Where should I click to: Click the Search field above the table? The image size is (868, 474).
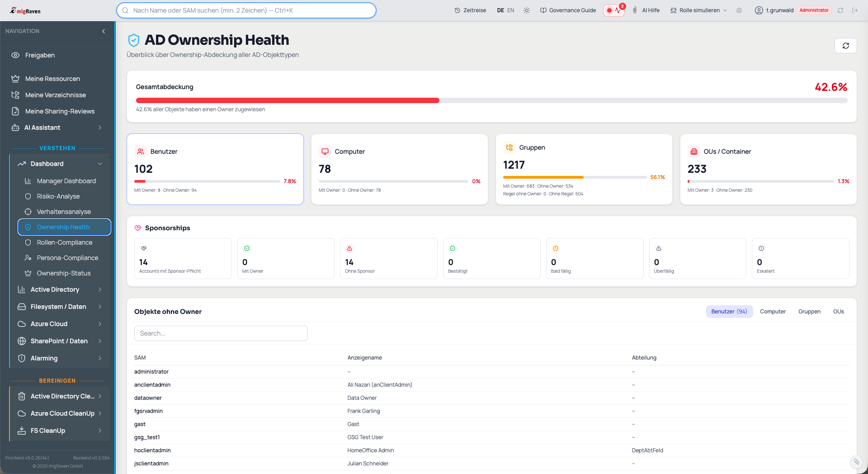pos(221,333)
